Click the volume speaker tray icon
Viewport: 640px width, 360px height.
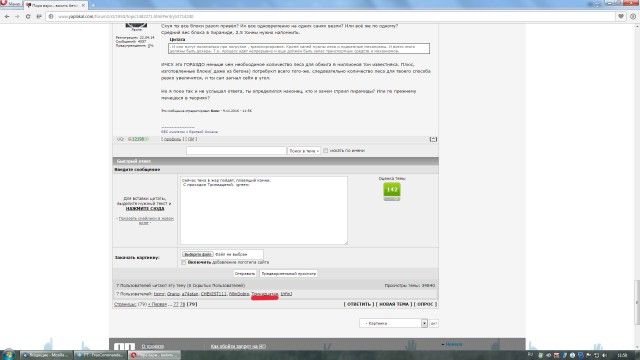point(604,356)
